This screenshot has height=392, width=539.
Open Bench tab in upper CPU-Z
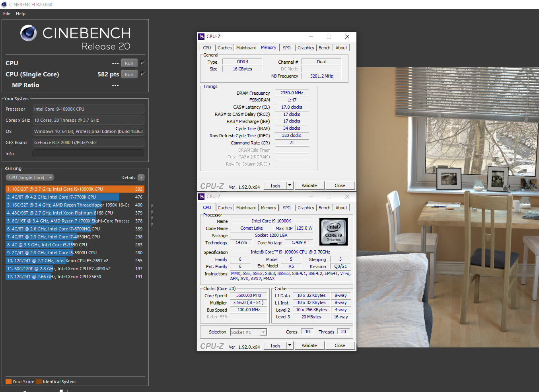(325, 48)
